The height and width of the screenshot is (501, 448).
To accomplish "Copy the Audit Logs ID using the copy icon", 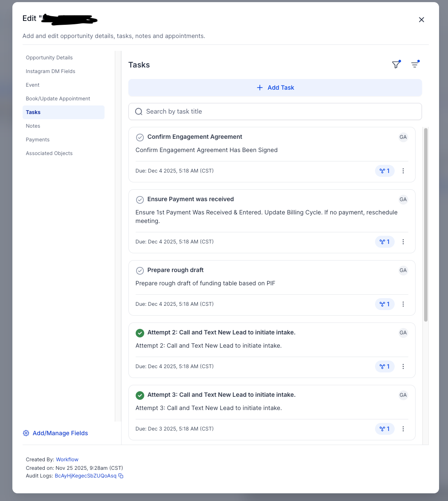I will 120,475.
